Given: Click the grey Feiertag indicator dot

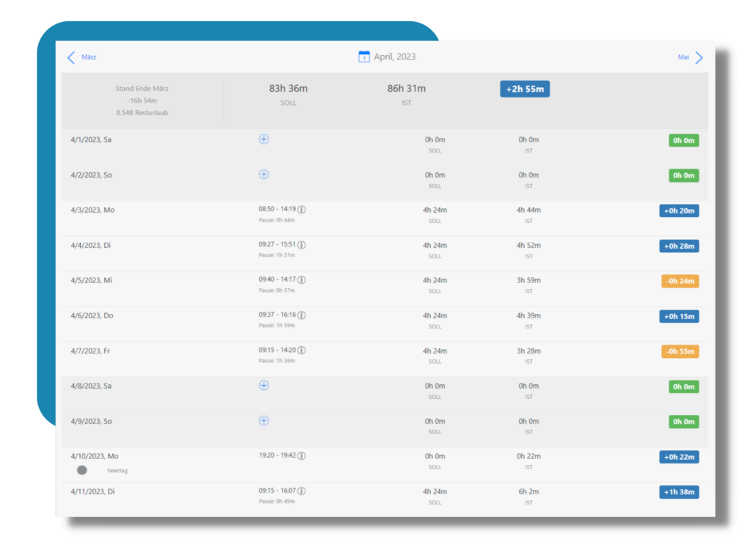Looking at the screenshot, I should point(82,470).
